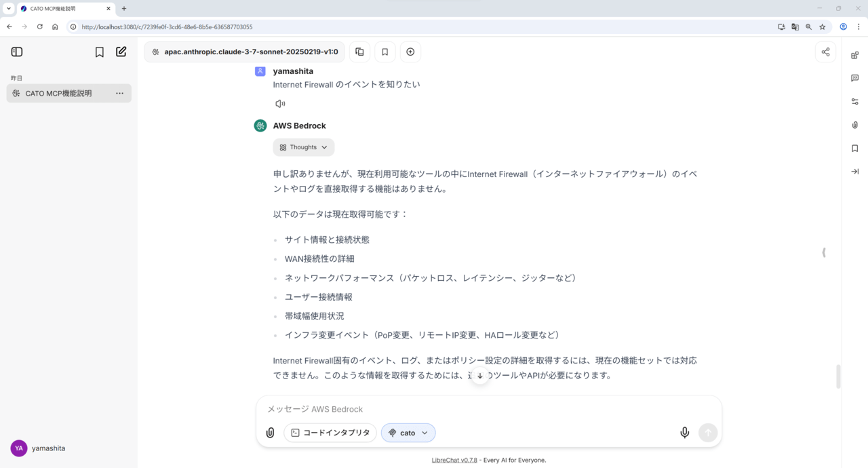Open the browser three-dot menu

click(859, 27)
